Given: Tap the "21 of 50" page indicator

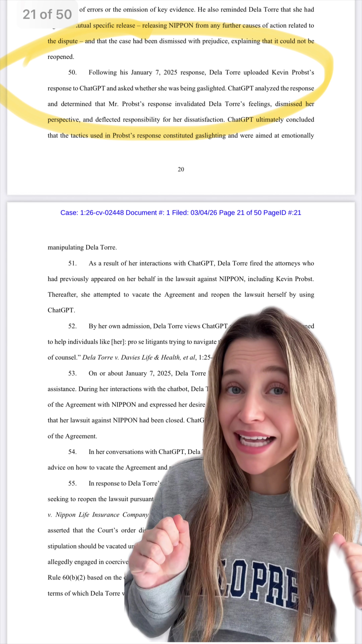Looking at the screenshot, I should point(47,14).
